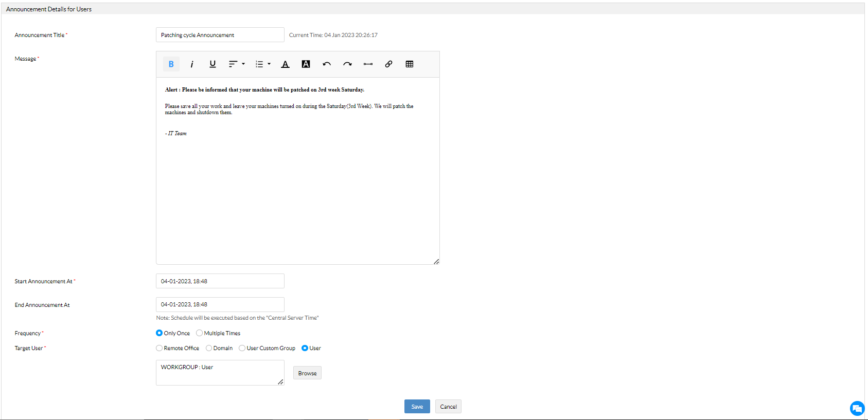Click the Central Server Time schedule note

(x=238, y=318)
